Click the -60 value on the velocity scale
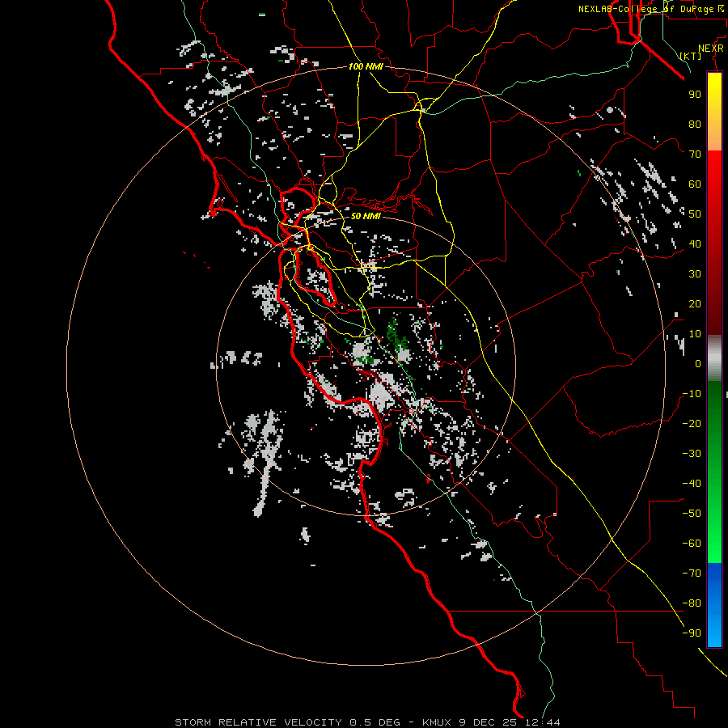The width and height of the screenshot is (728, 728). click(x=692, y=544)
